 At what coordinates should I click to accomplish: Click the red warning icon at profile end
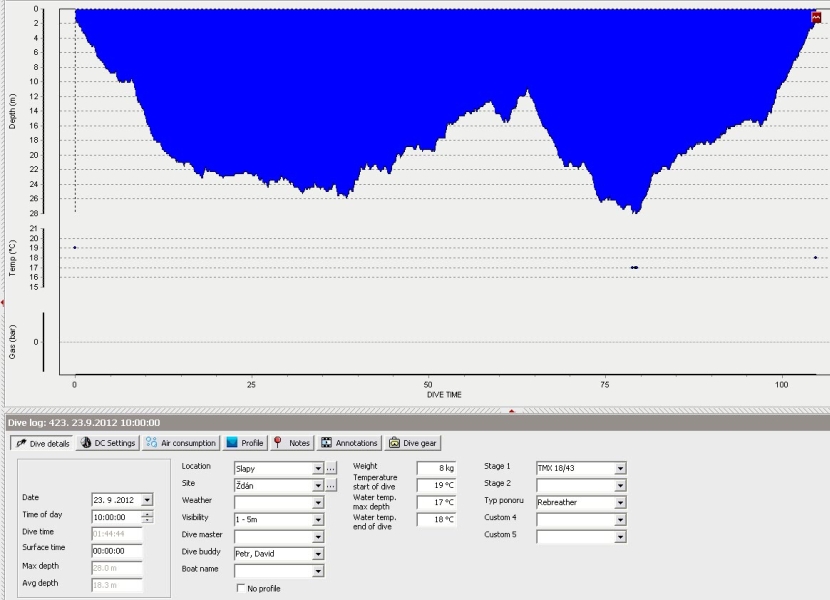pos(816,17)
